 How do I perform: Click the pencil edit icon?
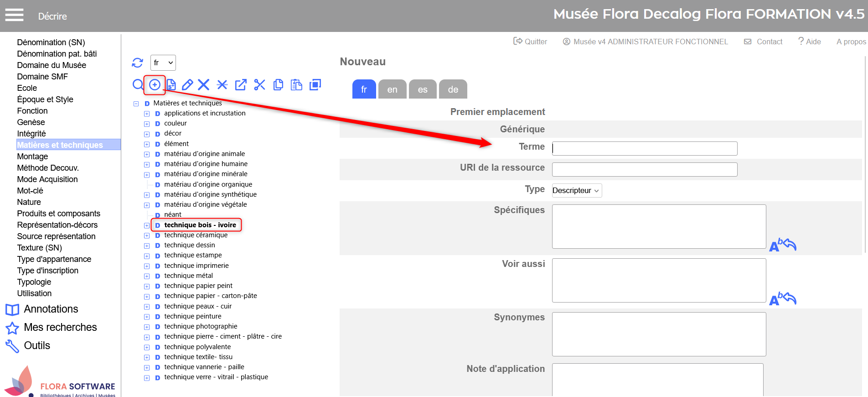coord(187,84)
